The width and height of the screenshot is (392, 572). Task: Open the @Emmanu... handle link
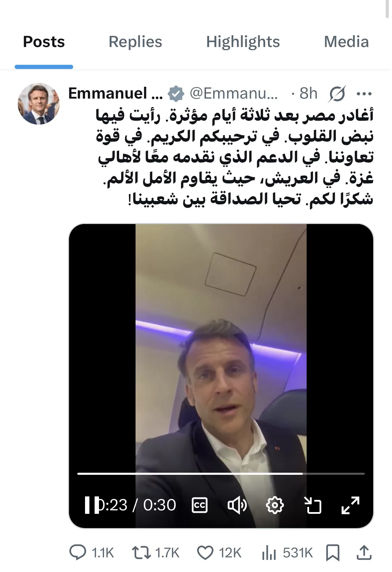[234, 93]
